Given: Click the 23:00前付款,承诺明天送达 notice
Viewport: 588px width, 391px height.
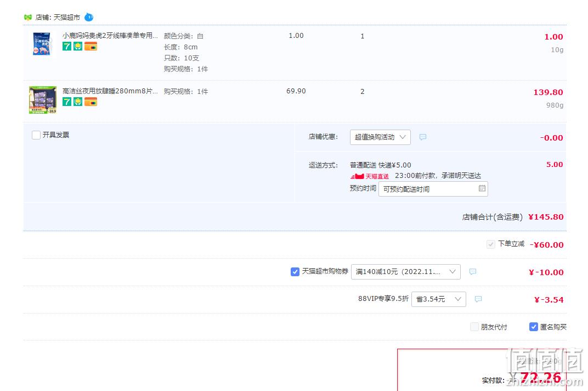Looking at the screenshot, I should coord(438,175).
